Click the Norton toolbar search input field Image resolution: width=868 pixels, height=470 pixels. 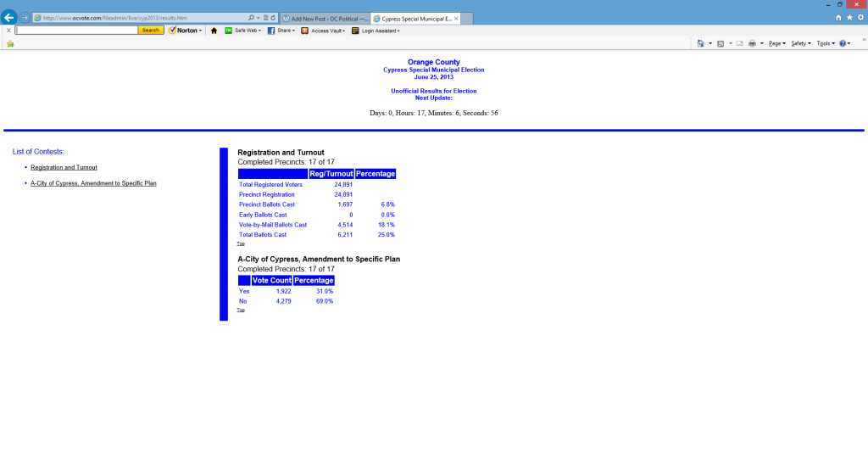pyautogui.click(x=76, y=31)
